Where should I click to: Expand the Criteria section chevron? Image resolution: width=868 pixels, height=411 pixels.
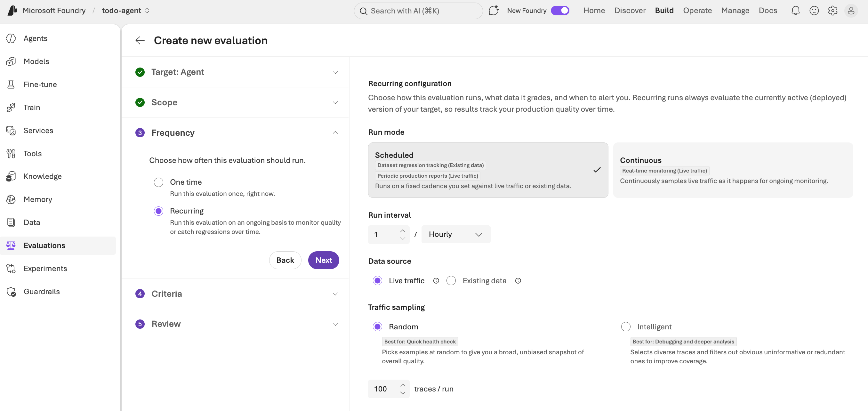point(335,294)
